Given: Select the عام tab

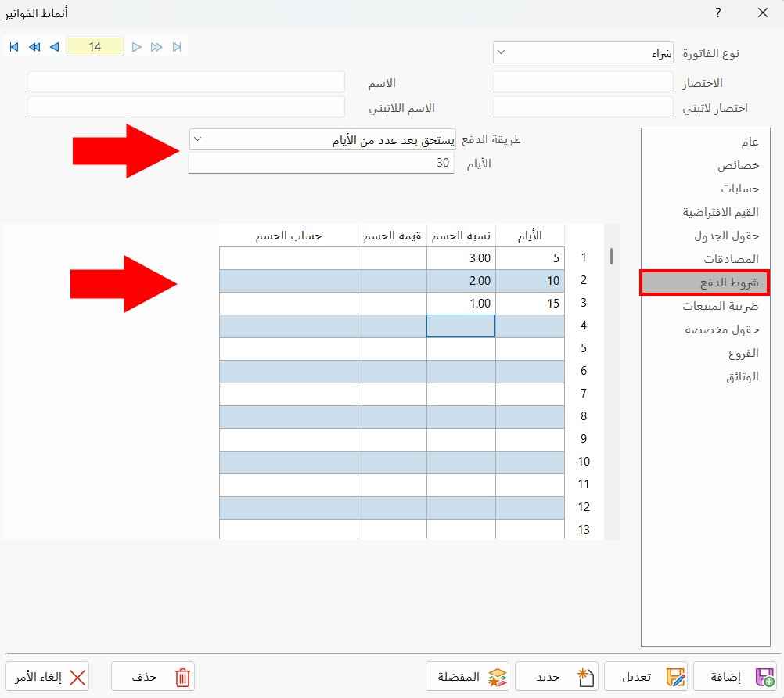Looking at the screenshot, I should pos(706,142).
